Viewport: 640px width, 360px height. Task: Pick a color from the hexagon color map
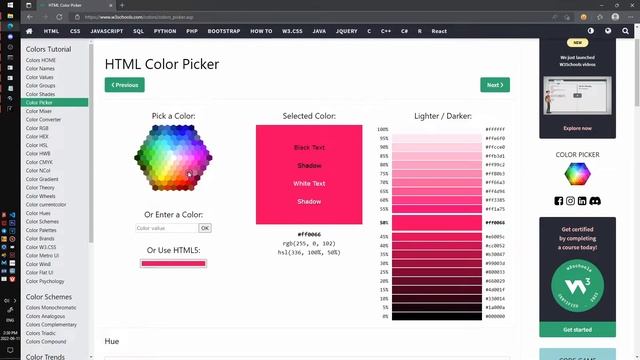coord(173,158)
